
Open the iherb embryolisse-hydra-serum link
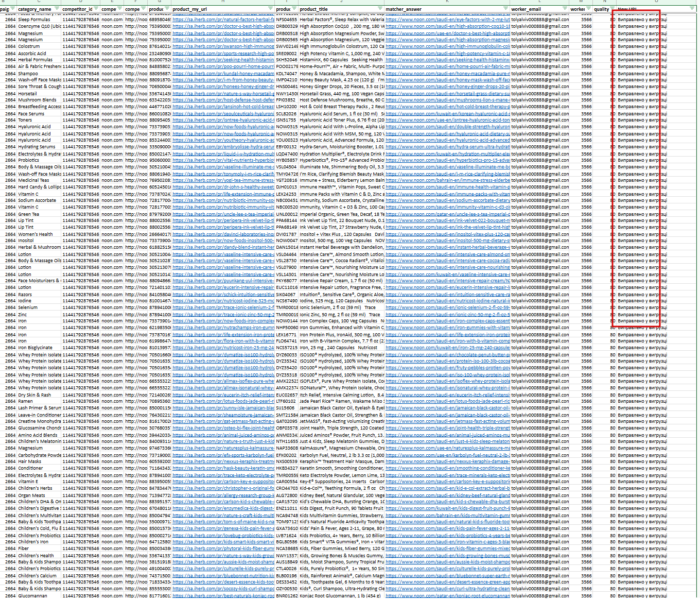(223, 147)
